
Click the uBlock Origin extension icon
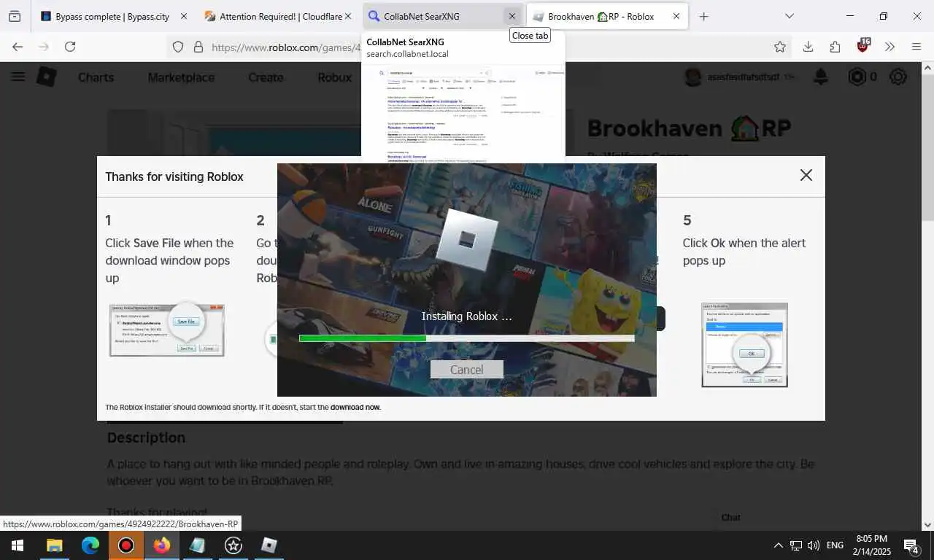(863, 46)
